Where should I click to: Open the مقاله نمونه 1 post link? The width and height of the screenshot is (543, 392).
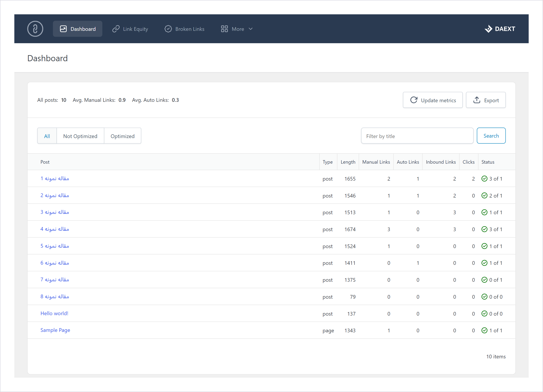coord(55,179)
